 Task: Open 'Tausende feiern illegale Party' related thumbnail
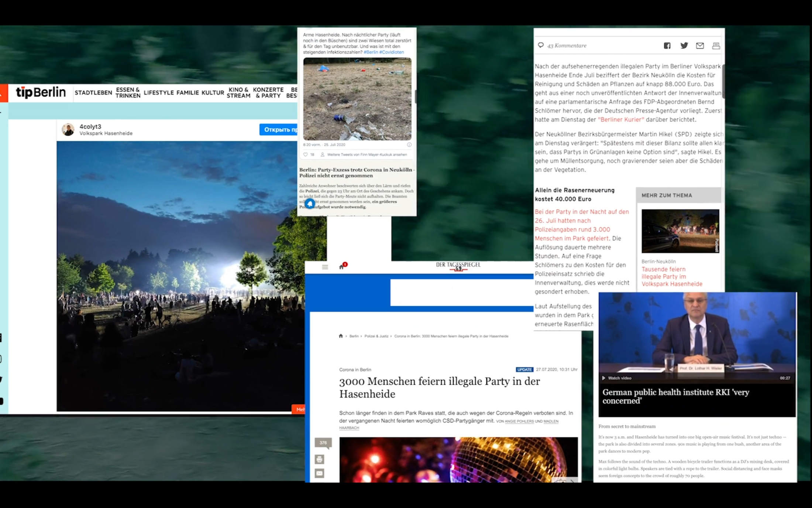[x=680, y=231]
